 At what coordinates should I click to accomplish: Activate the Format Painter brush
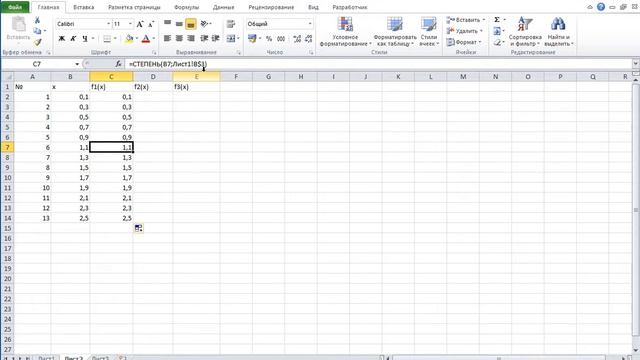pos(38,42)
